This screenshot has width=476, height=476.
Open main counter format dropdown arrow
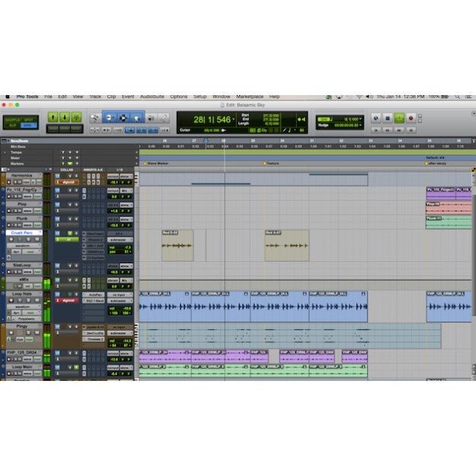[x=233, y=119]
